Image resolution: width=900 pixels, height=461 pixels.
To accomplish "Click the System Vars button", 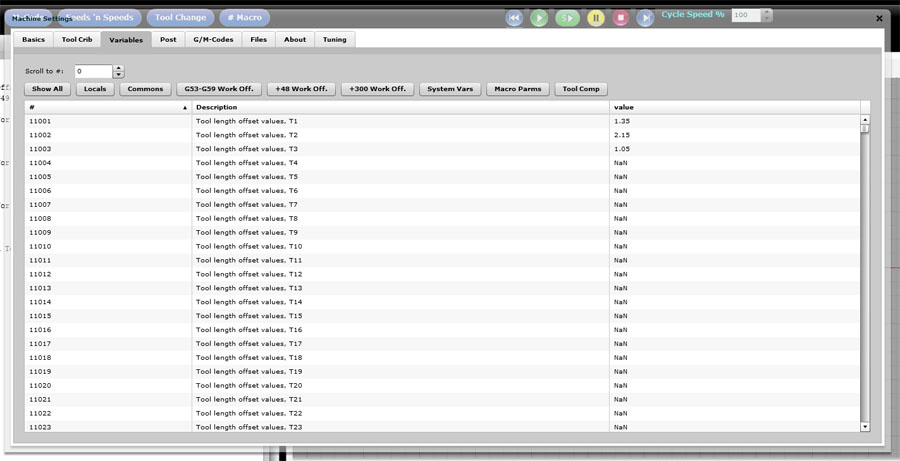I will pyautogui.click(x=450, y=89).
